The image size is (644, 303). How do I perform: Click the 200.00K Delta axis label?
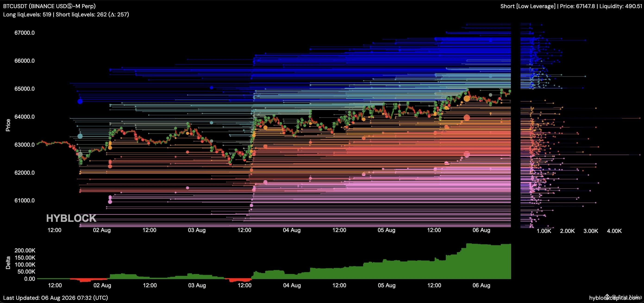coord(25,250)
